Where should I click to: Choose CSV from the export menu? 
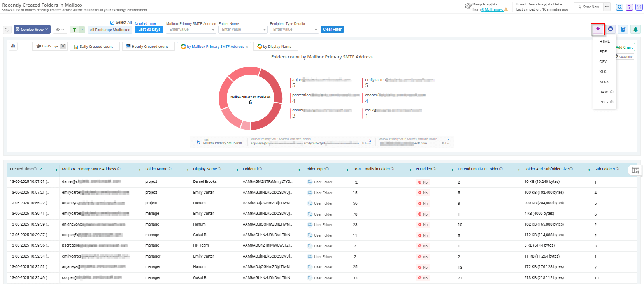pyautogui.click(x=603, y=62)
